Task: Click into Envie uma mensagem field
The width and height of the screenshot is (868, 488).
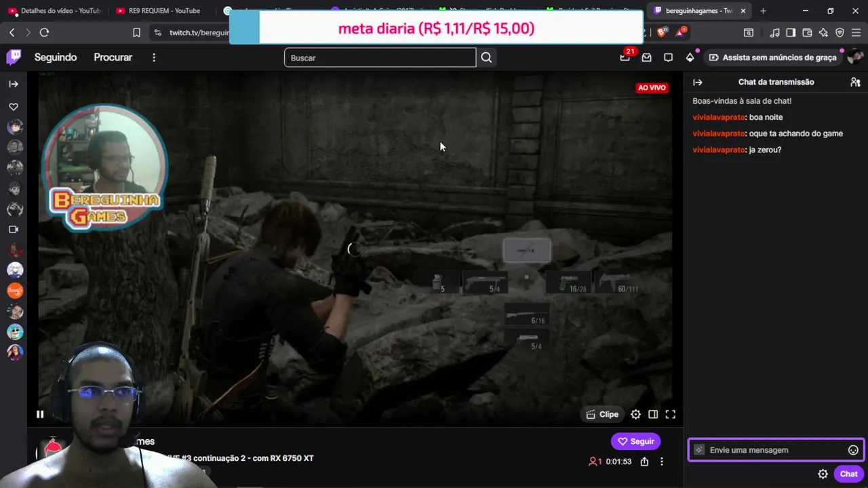Action: coord(776,450)
